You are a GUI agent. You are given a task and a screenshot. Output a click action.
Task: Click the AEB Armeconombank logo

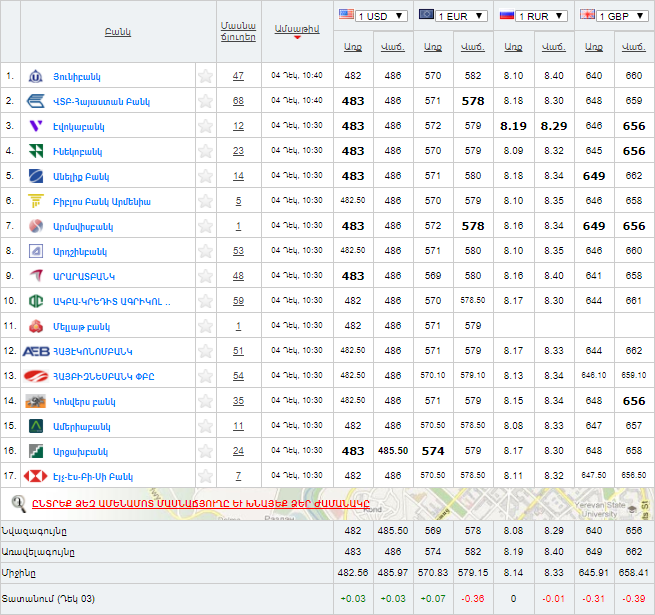(x=36, y=351)
